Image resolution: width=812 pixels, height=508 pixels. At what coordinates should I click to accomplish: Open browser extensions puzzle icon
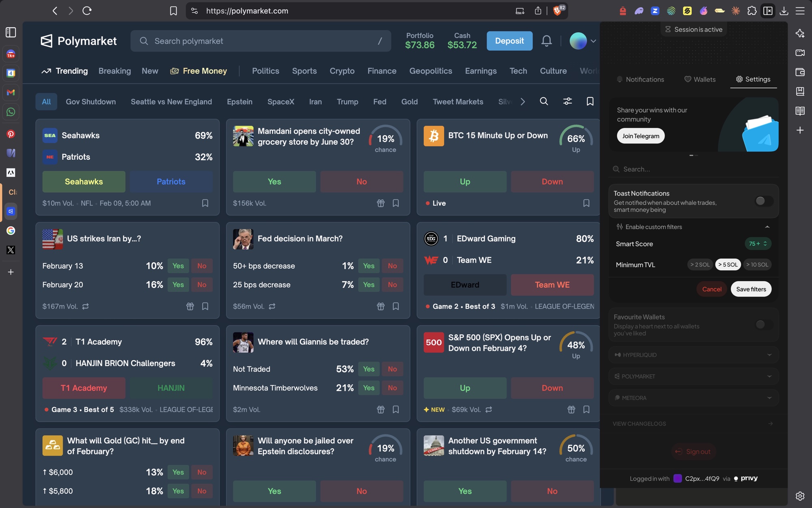click(752, 11)
